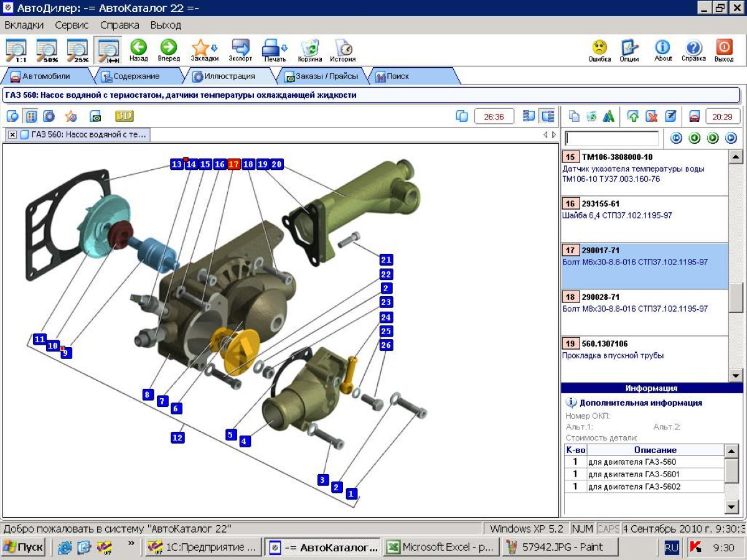
Task: Switch to the Иллюстрация tab
Action: [x=229, y=76]
